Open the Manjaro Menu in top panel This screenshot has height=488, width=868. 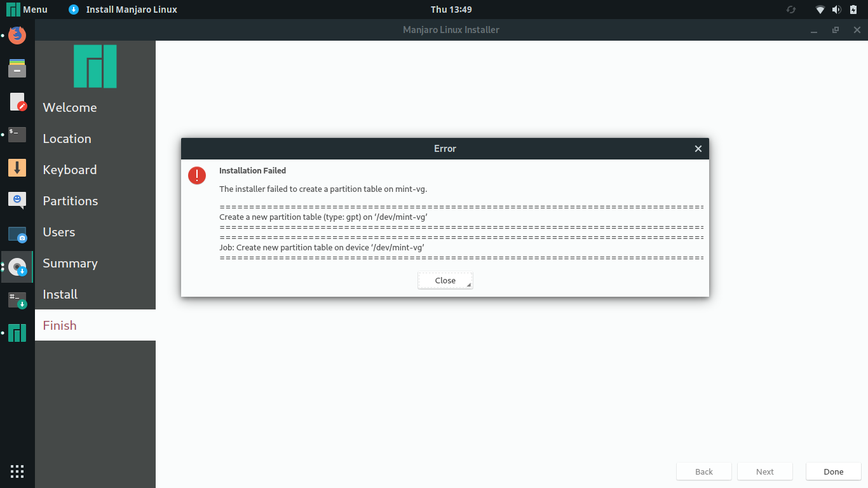coord(27,10)
